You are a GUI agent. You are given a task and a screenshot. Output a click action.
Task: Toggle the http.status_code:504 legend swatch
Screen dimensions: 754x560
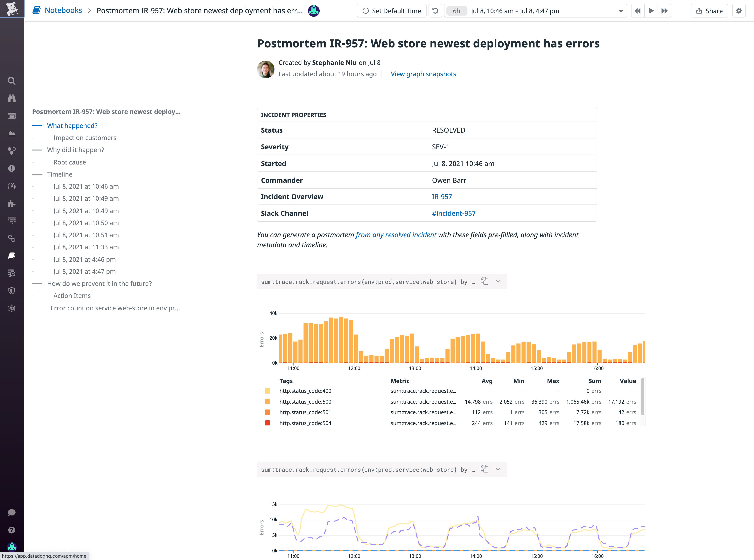pos(267,423)
